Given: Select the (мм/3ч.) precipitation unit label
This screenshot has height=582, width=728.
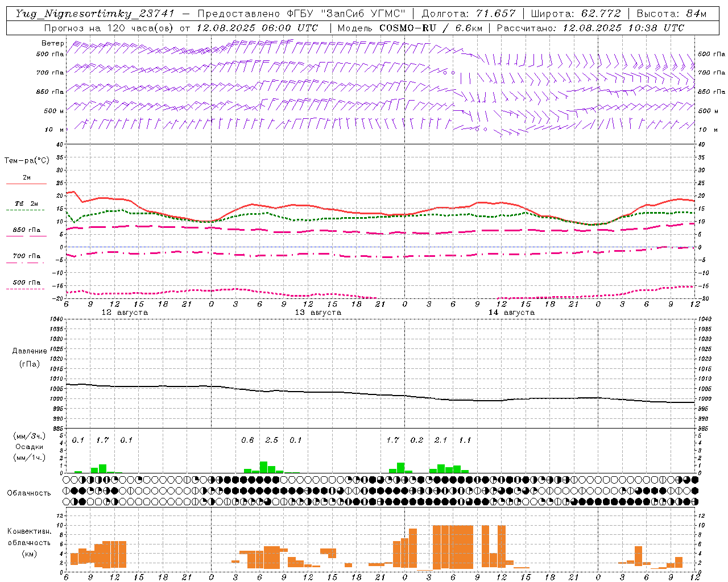Looking at the screenshot, I should [x=30, y=436].
